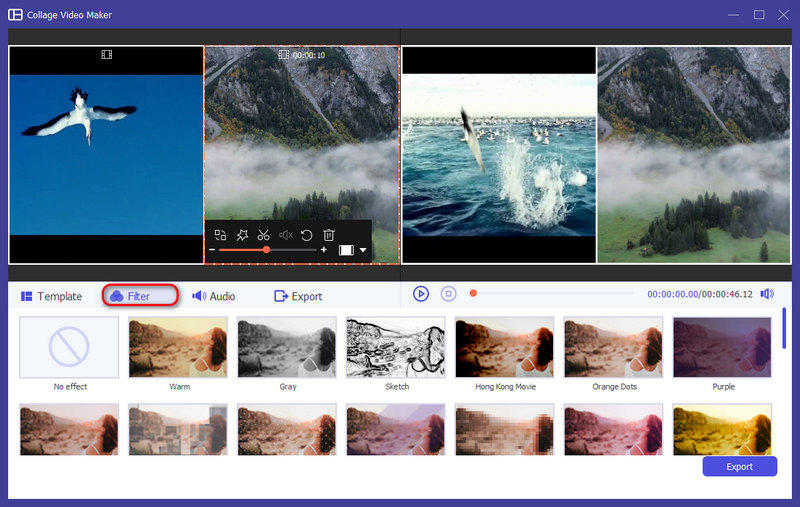
Task: Click the filter list vertical scrollbar
Action: pyautogui.click(x=784, y=328)
